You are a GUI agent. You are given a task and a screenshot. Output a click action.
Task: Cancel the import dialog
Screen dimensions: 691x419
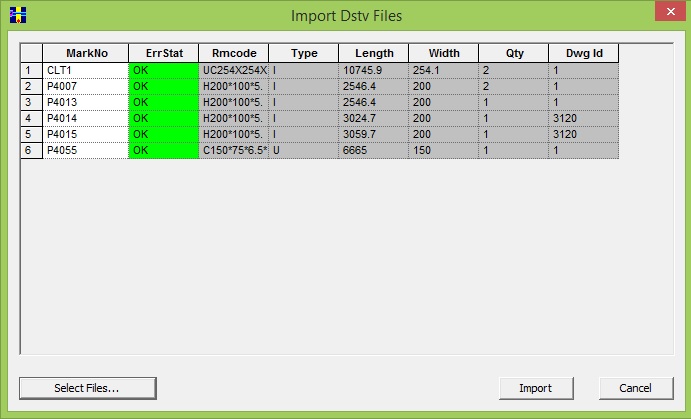636,387
